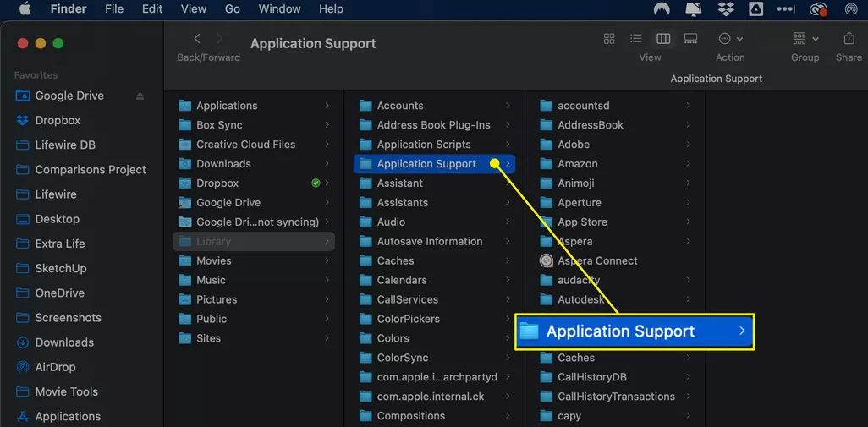Click the Box Sync folder icon

(x=185, y=125)
